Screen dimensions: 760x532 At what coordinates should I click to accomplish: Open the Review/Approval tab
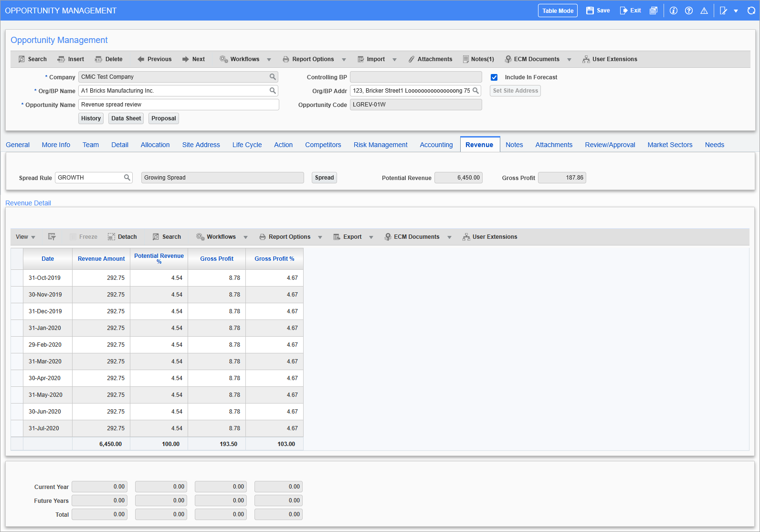click(x=610, y=145)
